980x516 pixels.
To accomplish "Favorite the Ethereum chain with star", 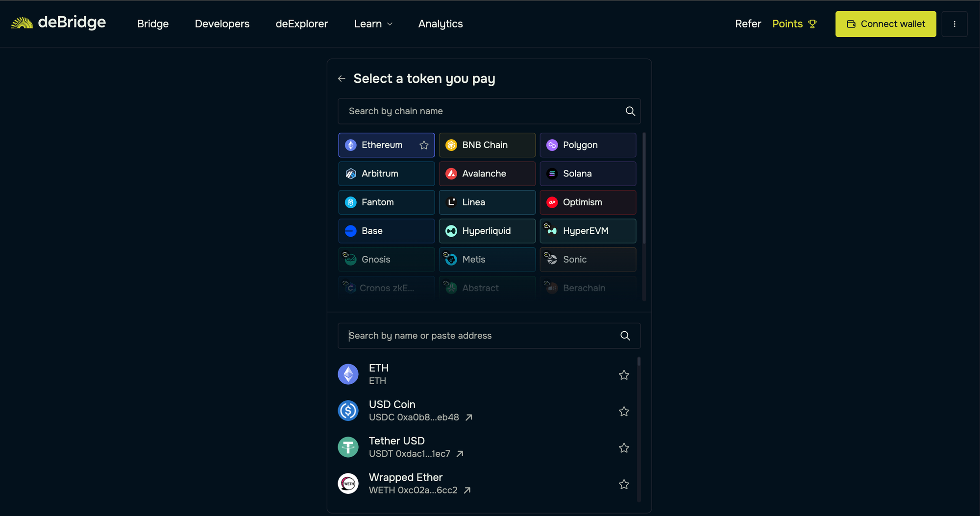I will (x=424, y=145).
